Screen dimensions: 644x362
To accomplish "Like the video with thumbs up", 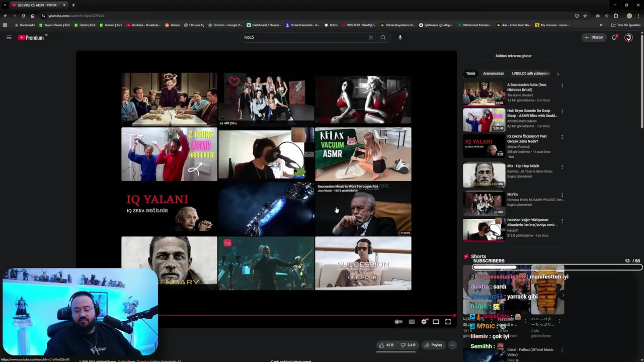I will click(386, 345).
